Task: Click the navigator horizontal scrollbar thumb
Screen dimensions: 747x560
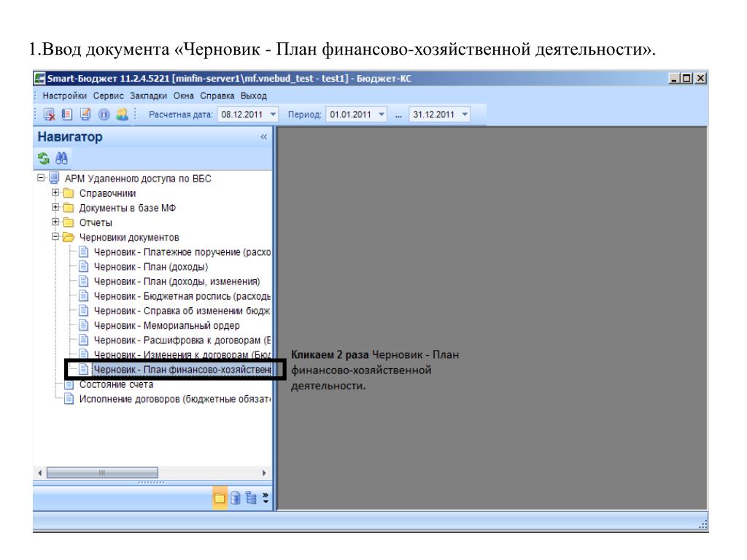Action: (102, 472)
